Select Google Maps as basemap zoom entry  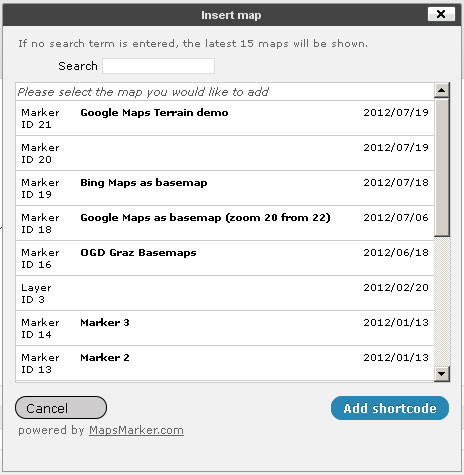[x=225, y=223]
